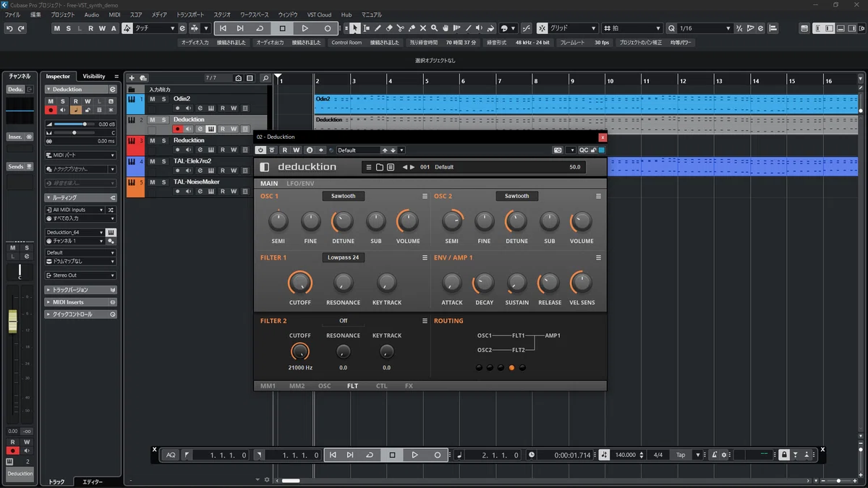Click the OSC bottom tab in deducktion
Image resolution: width=868 pixels, height=488 pixels.
click(x=324, y=386)
